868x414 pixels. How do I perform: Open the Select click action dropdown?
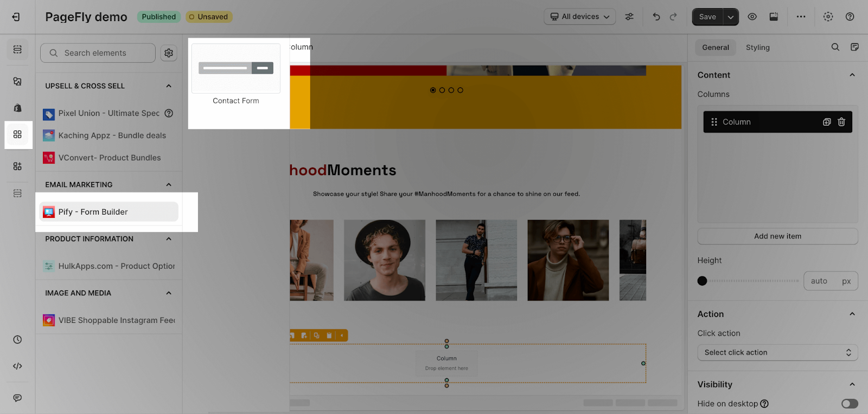pos(777,353)
